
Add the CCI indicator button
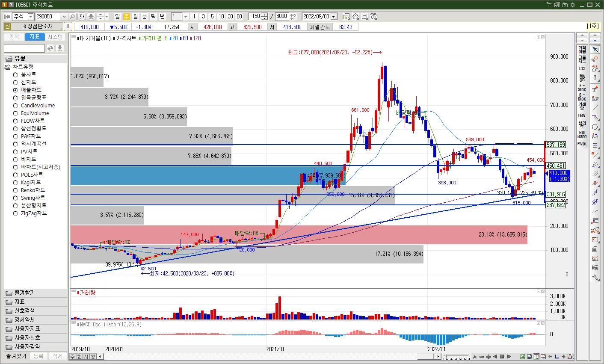(x=582, y=68)
